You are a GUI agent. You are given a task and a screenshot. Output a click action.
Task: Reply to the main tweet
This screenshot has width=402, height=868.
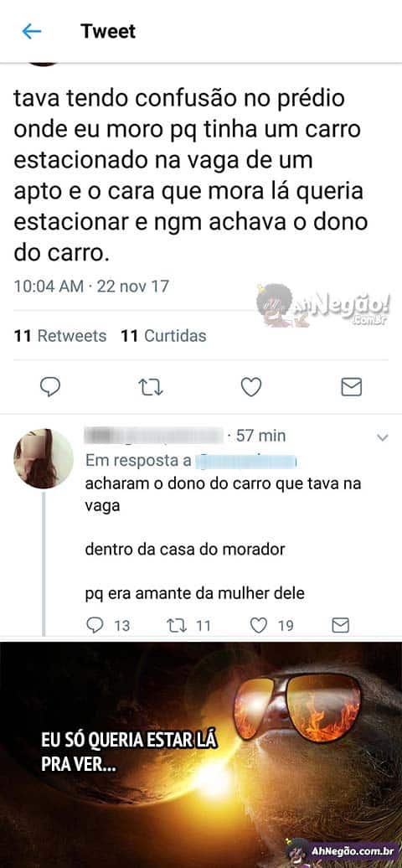click(x=50, y=387)
